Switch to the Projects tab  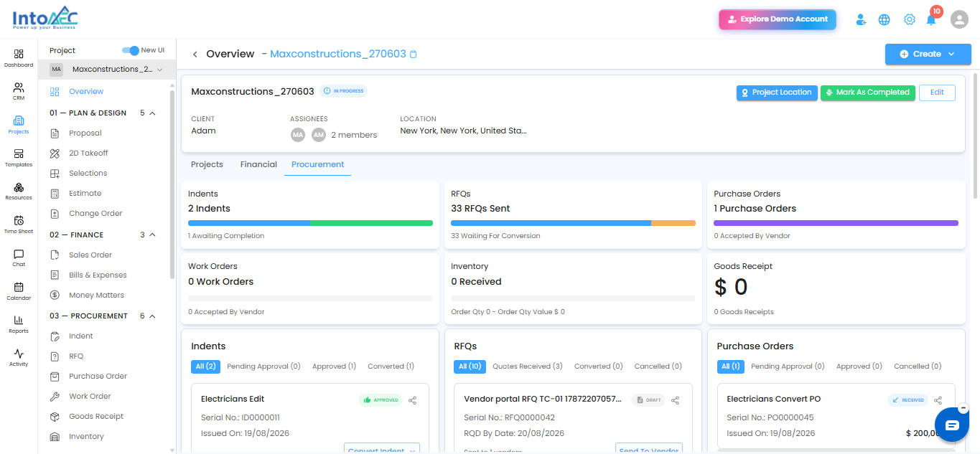207,164
